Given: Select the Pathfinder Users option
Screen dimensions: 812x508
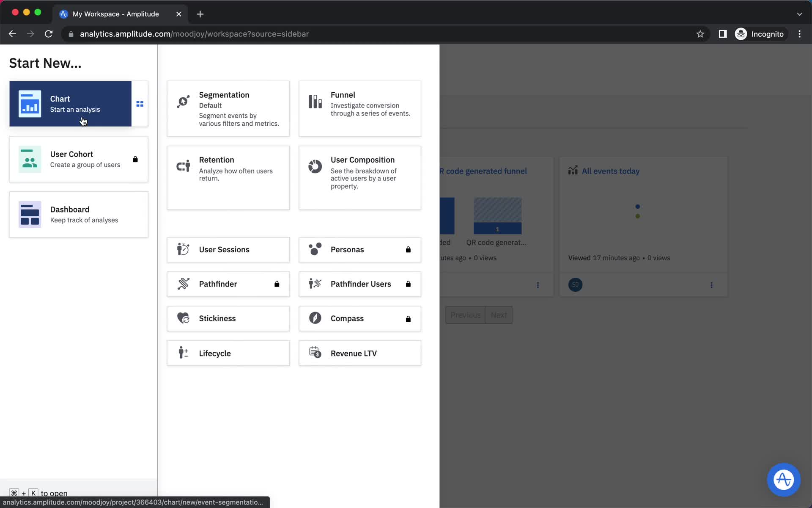Looking at the screenshot, I should point(360,283).
